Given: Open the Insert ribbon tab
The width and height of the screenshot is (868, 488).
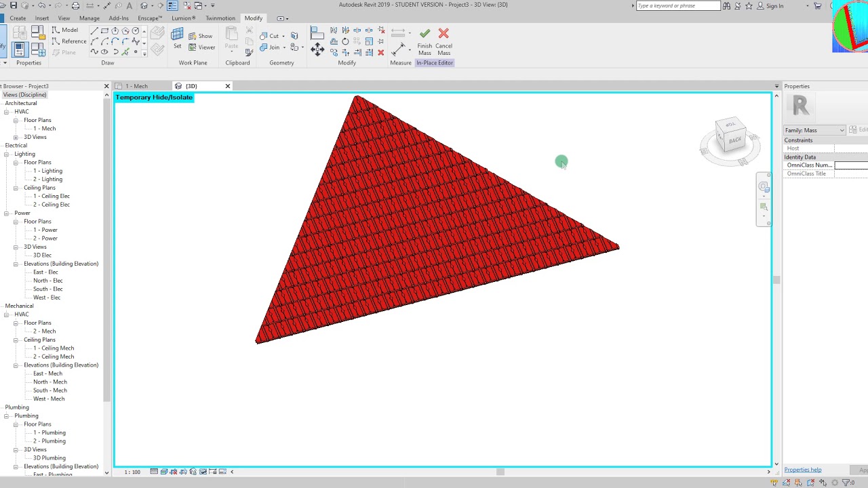Looking at the screenshot, I should click(x=41, y=18).
